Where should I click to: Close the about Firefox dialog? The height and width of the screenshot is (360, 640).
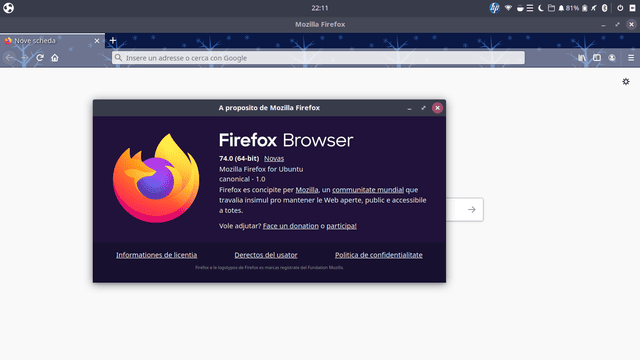[437, 108]
